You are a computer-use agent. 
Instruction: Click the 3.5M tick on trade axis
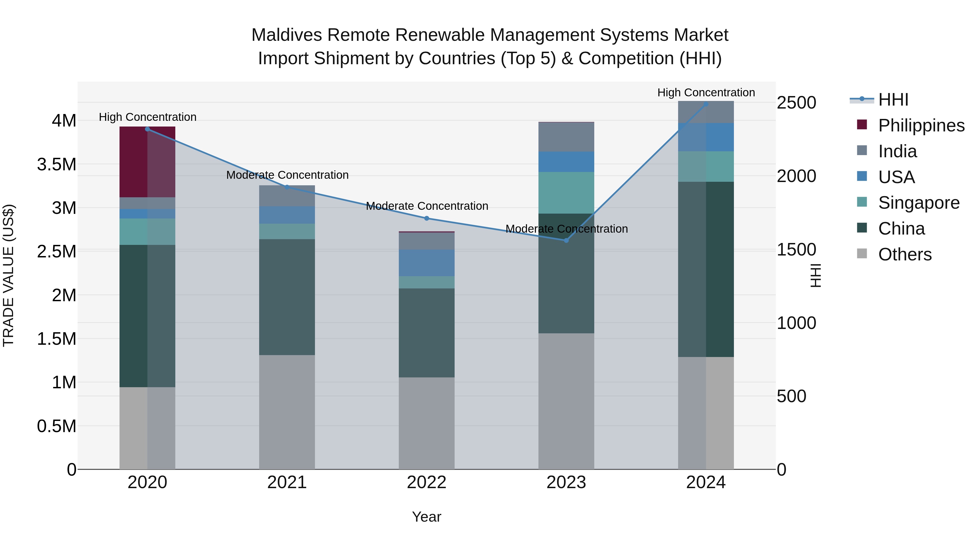57,165
